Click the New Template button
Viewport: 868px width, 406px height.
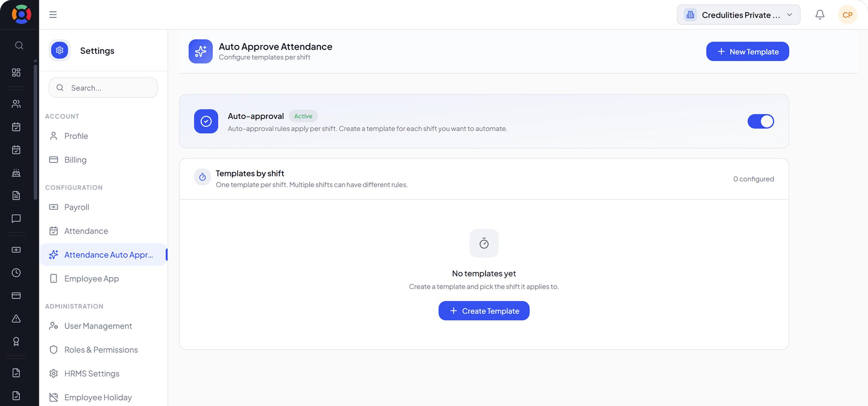click(748, 51)
